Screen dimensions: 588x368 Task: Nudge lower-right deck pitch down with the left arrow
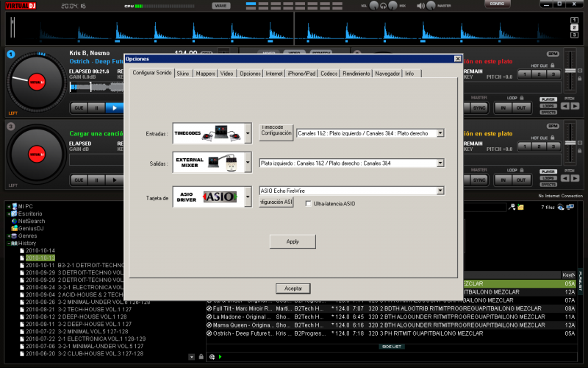point(564,178)
